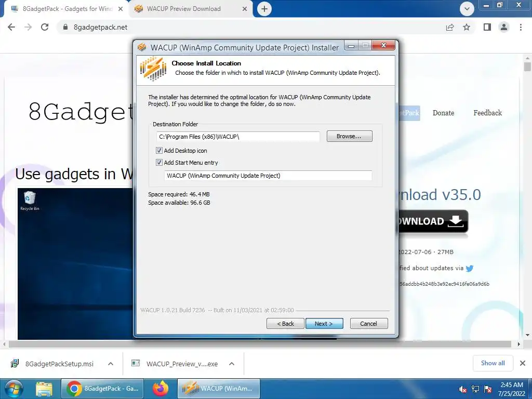Click Show all downloads

493,363
